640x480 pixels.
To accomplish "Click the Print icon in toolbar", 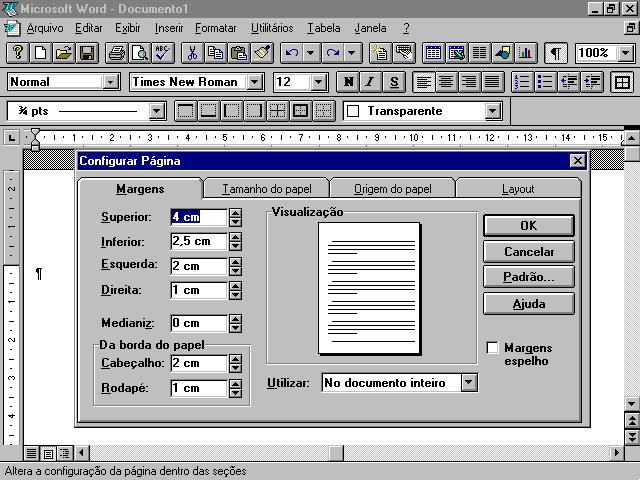I will coord(117,53).
